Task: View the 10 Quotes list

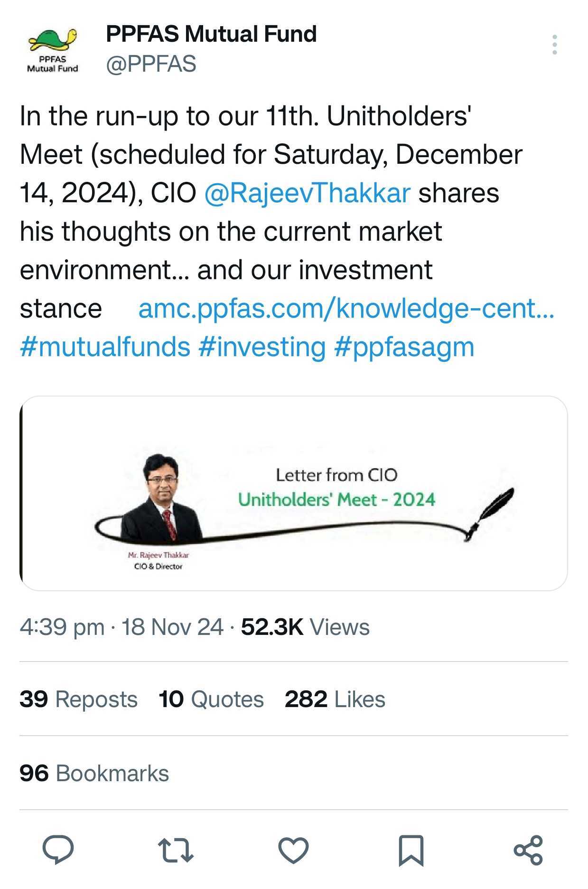Action: click(211, 700)
